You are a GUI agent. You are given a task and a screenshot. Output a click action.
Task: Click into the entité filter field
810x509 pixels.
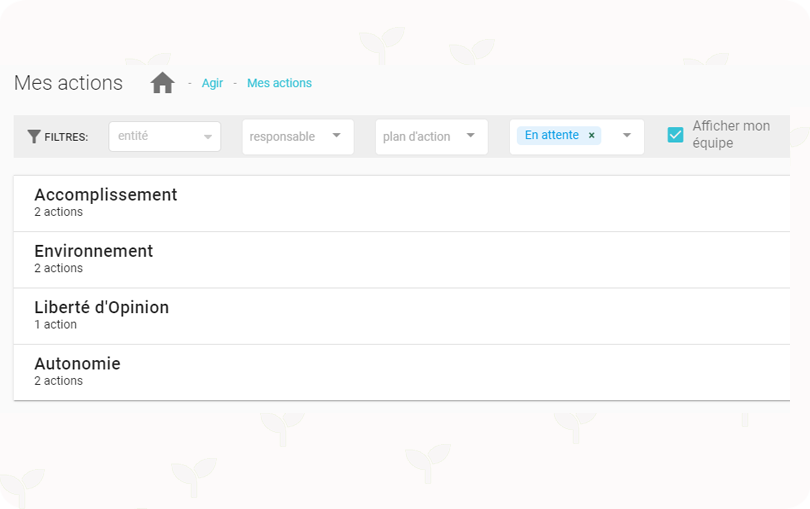click(165, 136)
